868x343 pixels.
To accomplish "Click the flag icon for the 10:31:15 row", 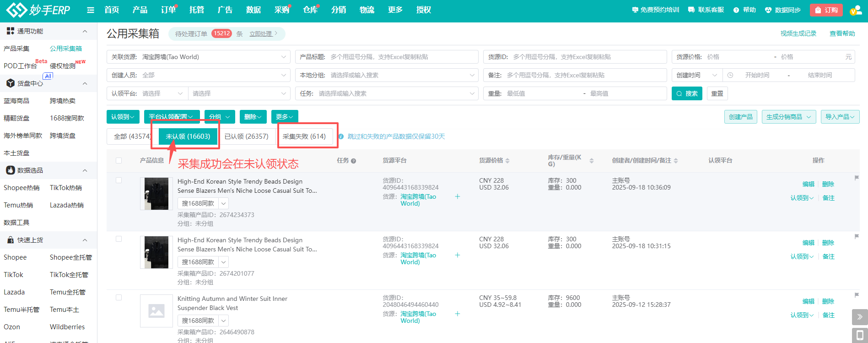I will pyautogui.click(x=857, y=236).
